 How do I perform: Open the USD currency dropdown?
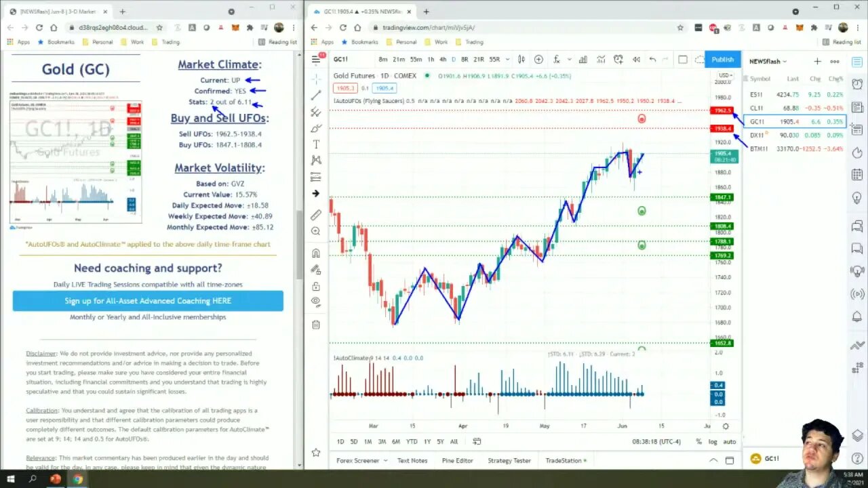(x=725, y=75)
